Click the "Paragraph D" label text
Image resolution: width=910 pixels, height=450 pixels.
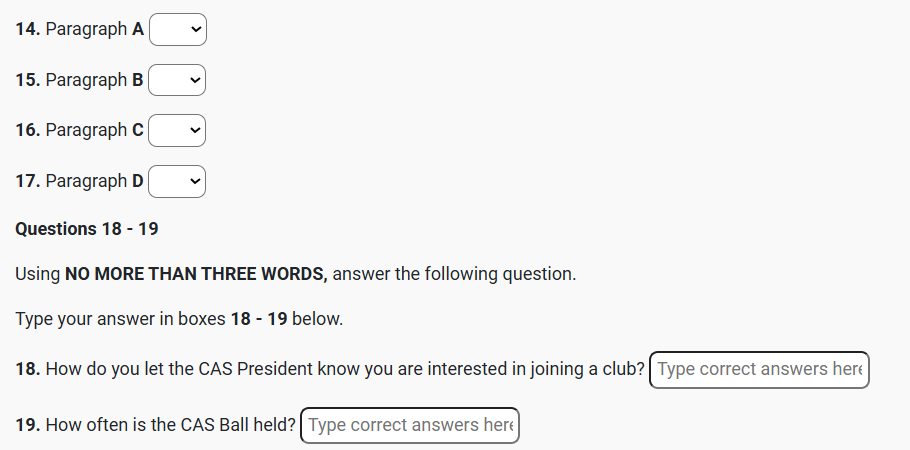(x=94, y=181)
